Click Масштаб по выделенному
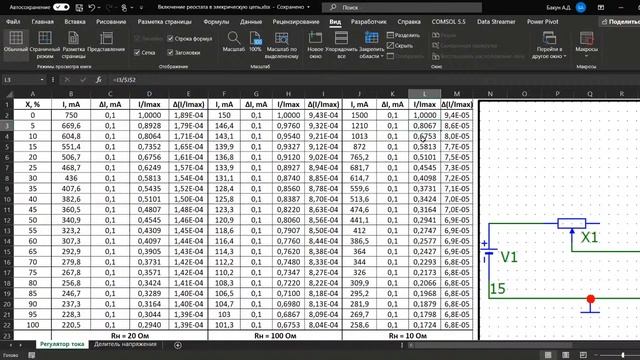The image size is (640, 360). click(282, 45)
